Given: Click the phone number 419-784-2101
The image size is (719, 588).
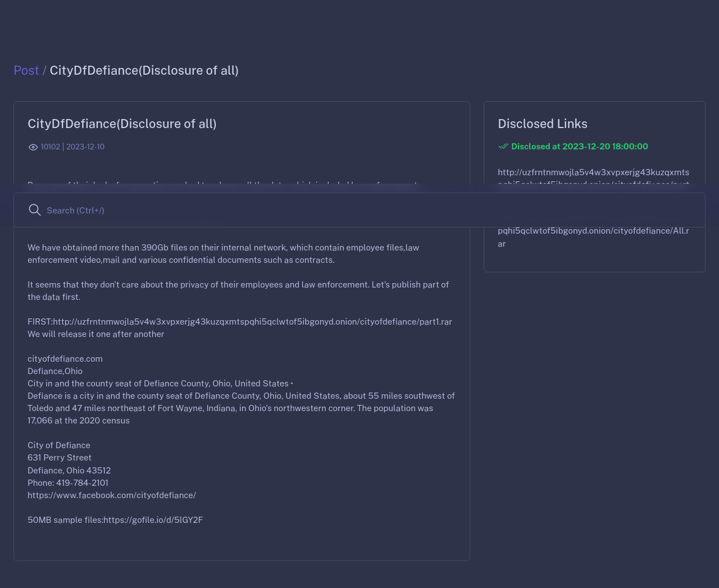Looking at the screenshot, I should pyautogui.click(x=82, y=483).
